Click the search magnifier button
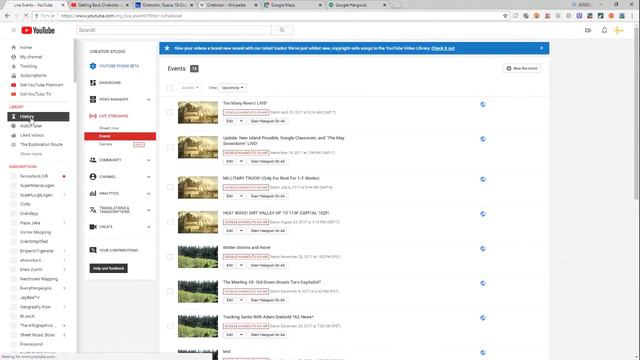This screenshot has width=640, height=360. pos(282,30)
